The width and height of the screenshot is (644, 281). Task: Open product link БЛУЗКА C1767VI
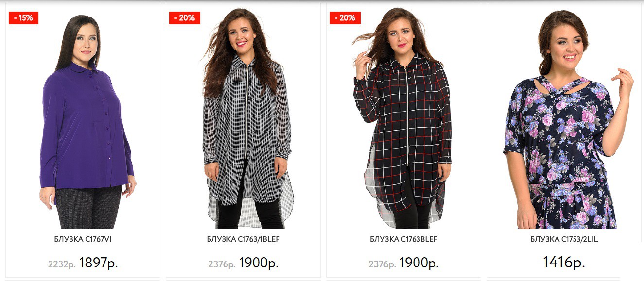(83, 239)
